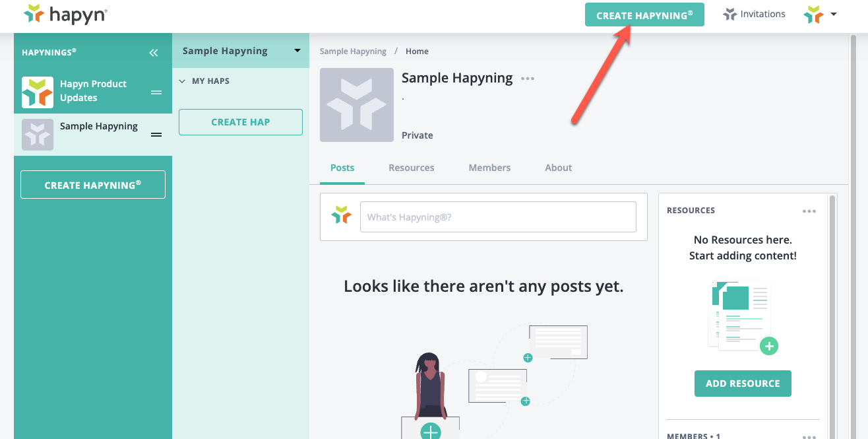Click the Sample Hapyning breadcrumb link
This screenshot has height=439, width=868.
(353, 51)
